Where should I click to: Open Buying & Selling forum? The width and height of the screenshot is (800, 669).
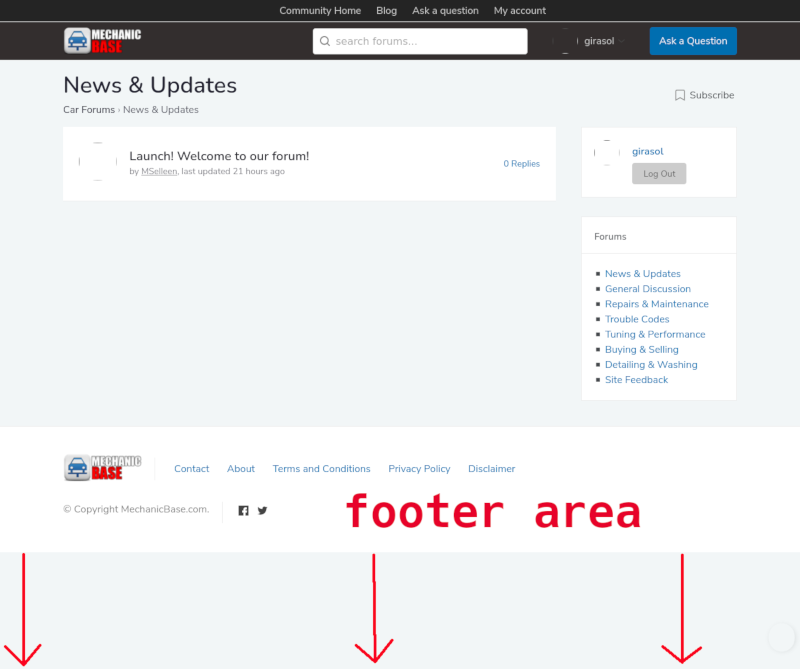pos(642,350)
